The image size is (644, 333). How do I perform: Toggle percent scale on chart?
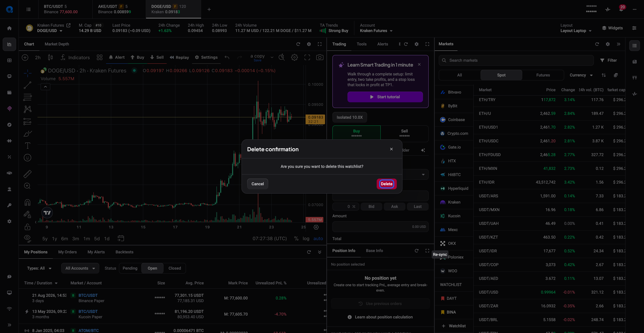tap(296, 238)
